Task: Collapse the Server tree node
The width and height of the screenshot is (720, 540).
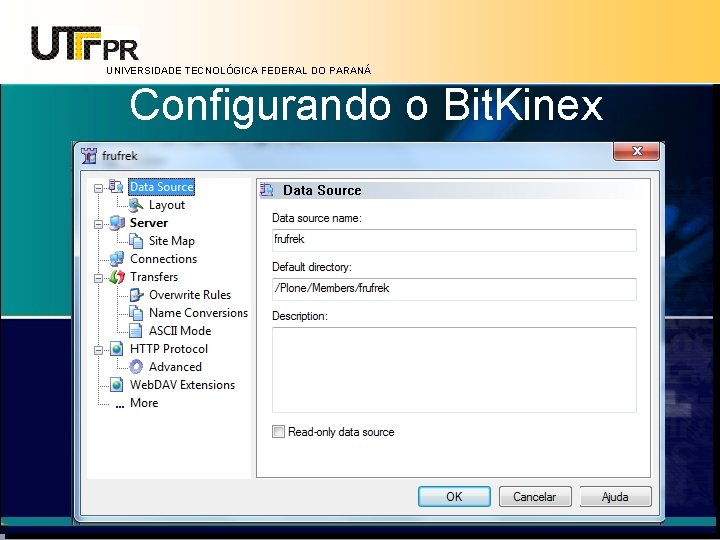Action: (98, 225)
